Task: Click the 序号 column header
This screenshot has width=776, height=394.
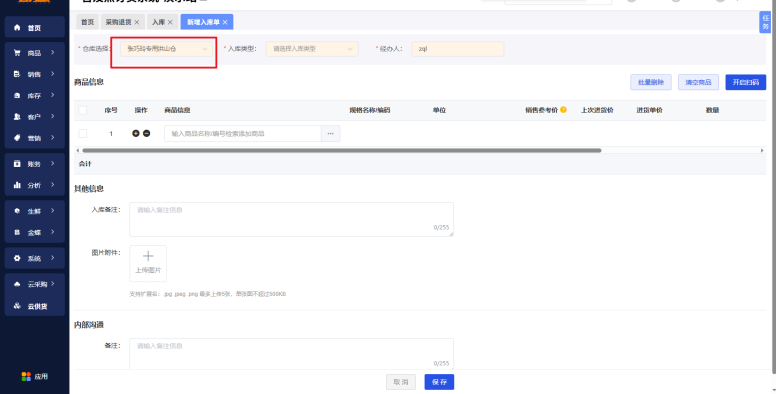Action: tap(111, 110)
